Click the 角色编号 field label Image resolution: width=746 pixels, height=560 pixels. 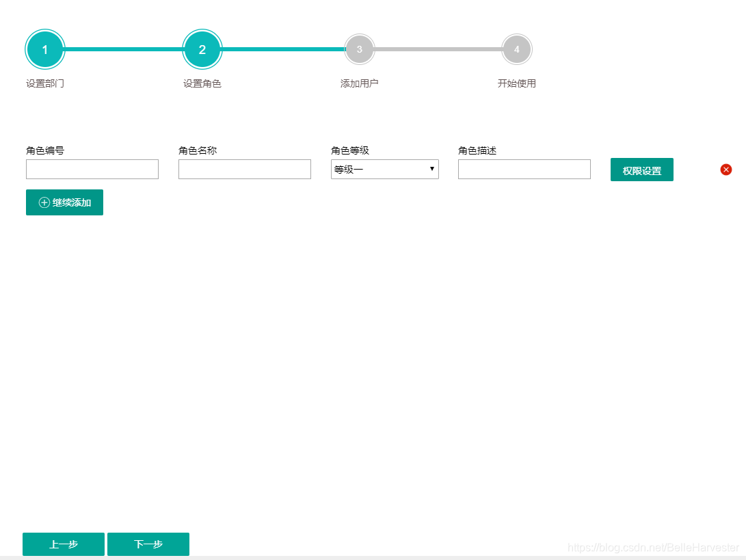click(45, 150)
